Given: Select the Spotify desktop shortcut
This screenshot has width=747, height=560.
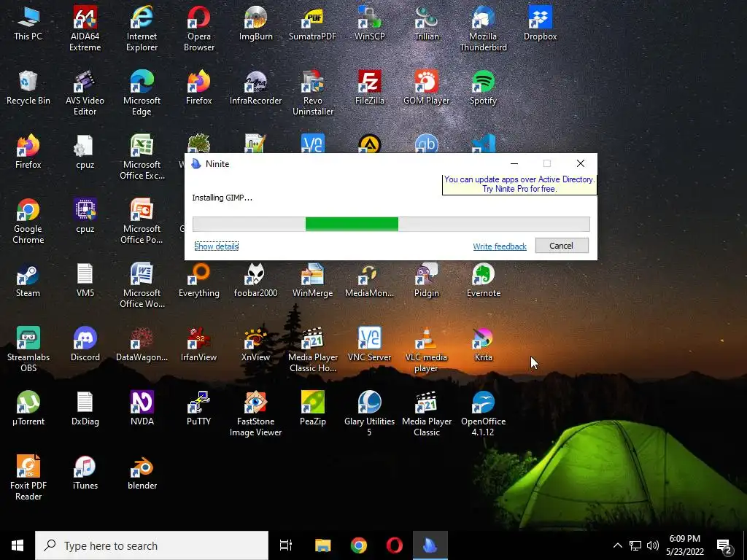Looking at the screenshot, I should 483,87.
